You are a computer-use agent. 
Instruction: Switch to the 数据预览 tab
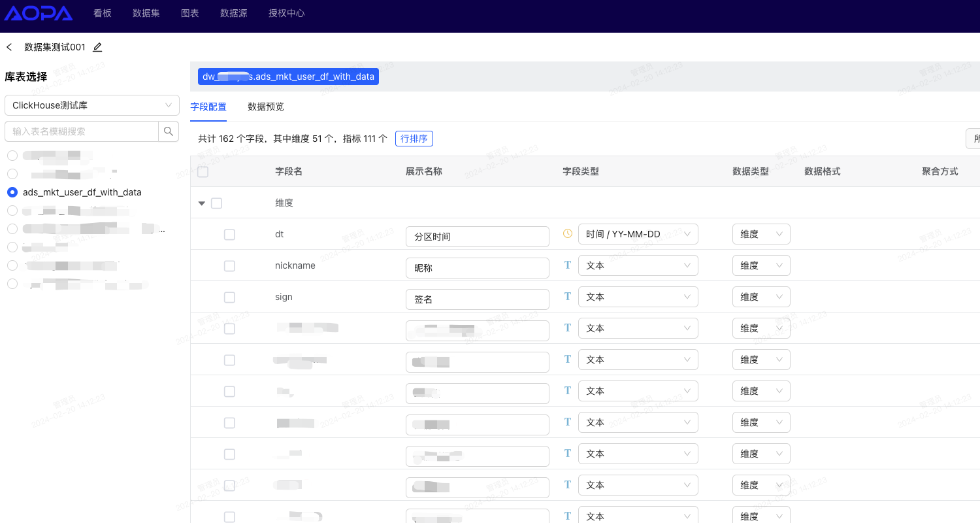click(x=266, y=107)
